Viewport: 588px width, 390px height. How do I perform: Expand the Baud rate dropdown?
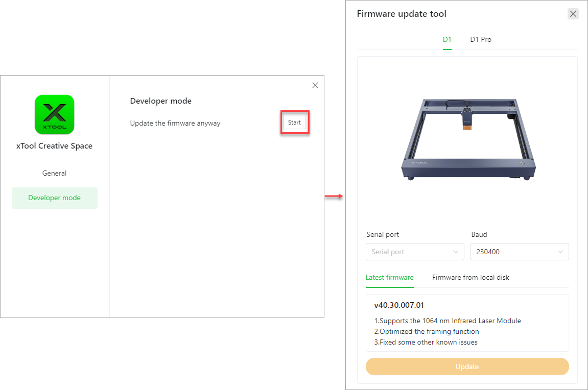point(519,252)
